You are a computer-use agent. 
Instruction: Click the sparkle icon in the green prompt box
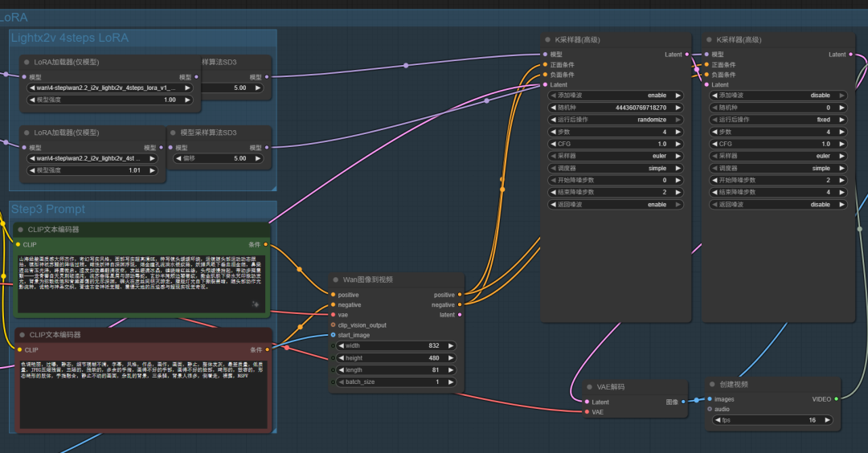point(256,304)
